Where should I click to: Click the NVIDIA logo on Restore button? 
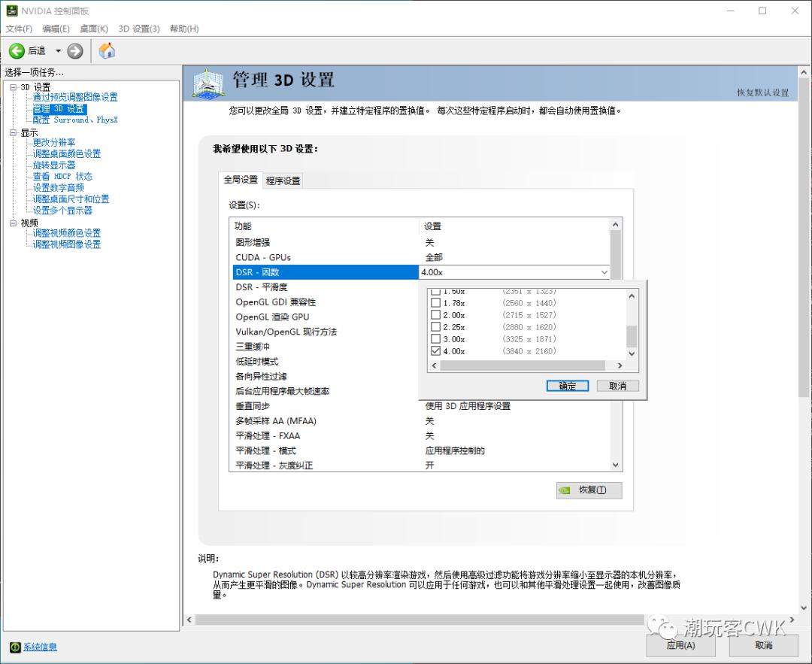(x=565, y=490)
